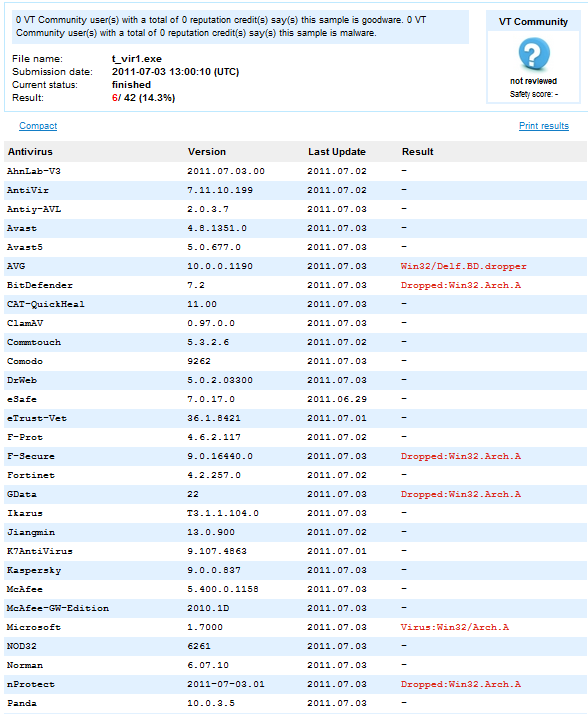The image size is (588, 714).
Task: Click the eTrust-Vet last update 2011.07.01
Action: click(x=337, y=418)
